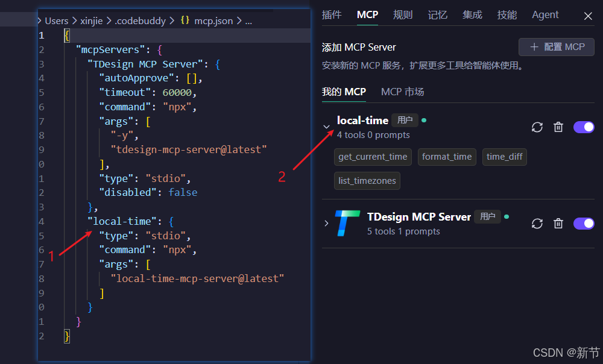Click the "5 tools 1 prompts" text
The width and height of the screenshot is (603, 364).
(x=403, y=231)
